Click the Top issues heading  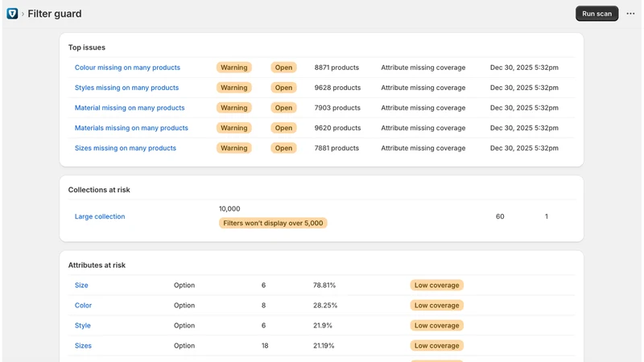tap(87, 47)
